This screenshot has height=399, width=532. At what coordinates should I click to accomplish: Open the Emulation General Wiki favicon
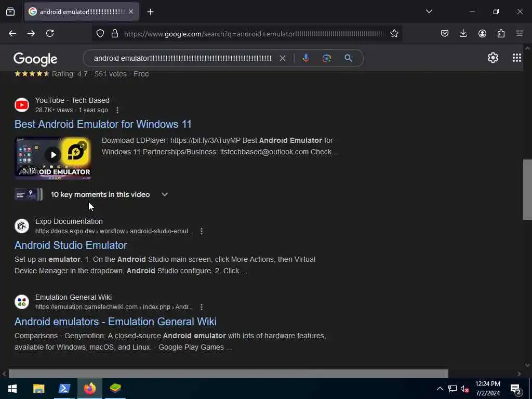point(22,302)
